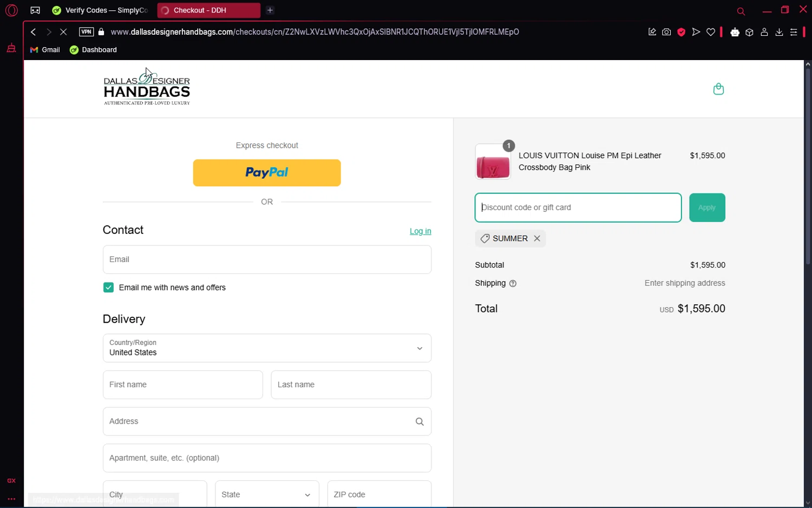Click the address bar URL
812x508 pixels.
(x=315, y=32)
